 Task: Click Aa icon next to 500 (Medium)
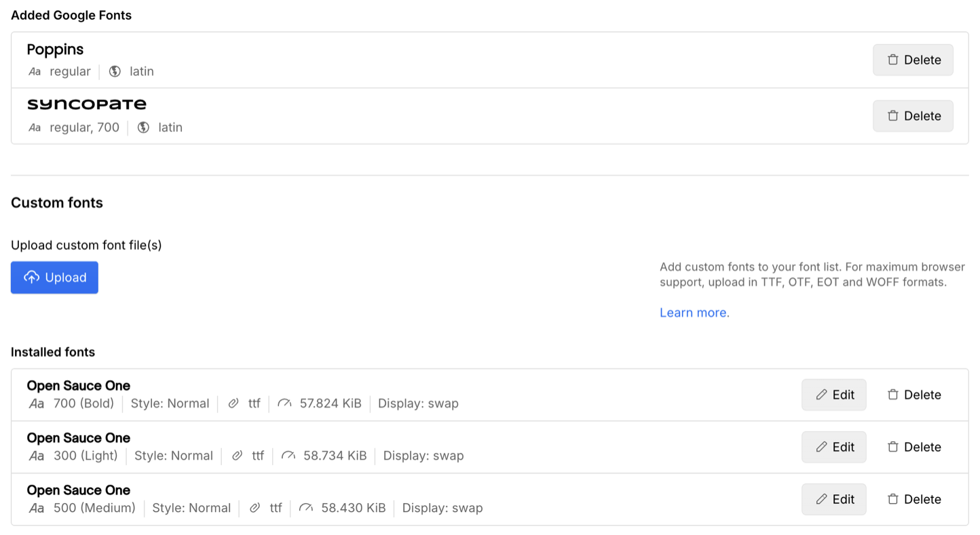coord(37,509)
